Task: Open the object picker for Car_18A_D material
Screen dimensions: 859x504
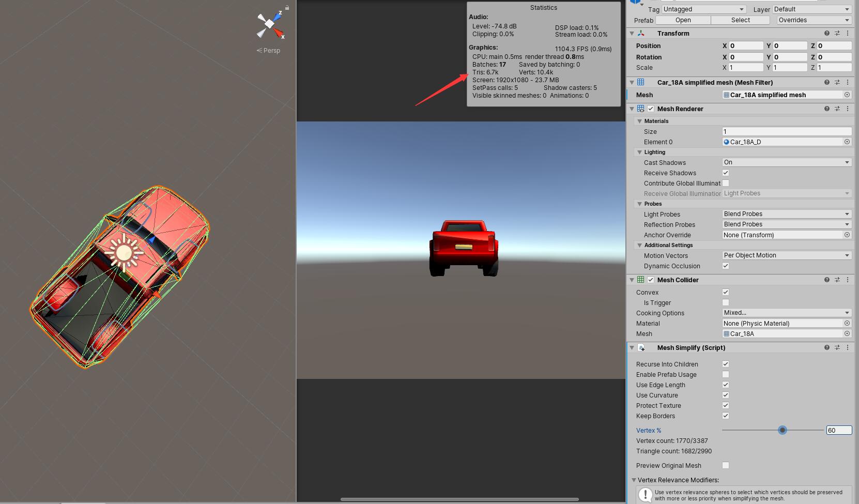Action: pos(847,142)
